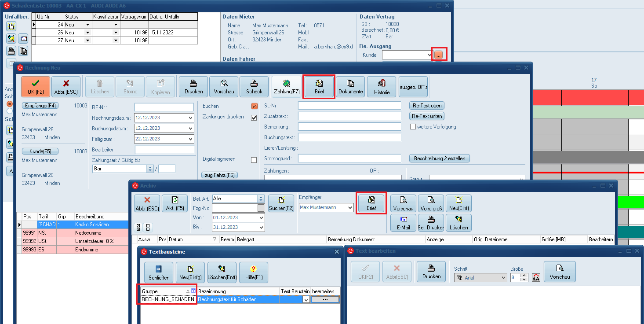
Task: Expand the Empfänger dropdown in Archiv
Action: click(x=350, y=207)
